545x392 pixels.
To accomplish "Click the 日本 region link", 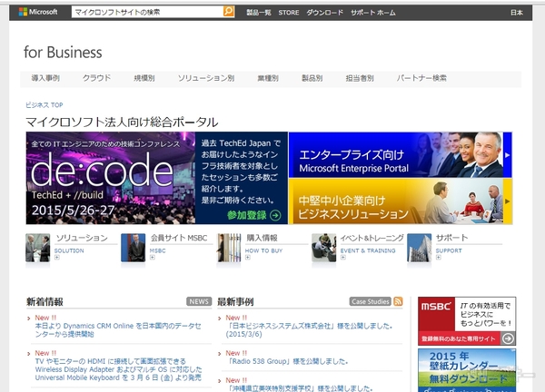I will 517,13.
